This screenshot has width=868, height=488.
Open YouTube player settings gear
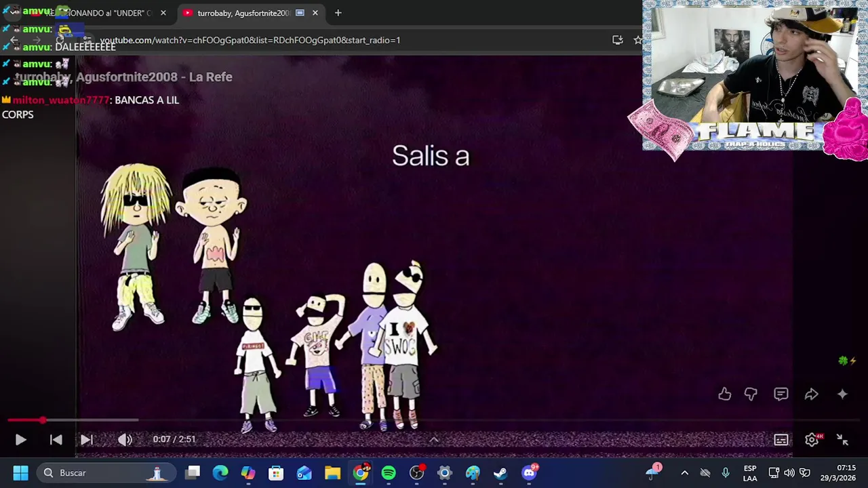[x=812, y=440]
